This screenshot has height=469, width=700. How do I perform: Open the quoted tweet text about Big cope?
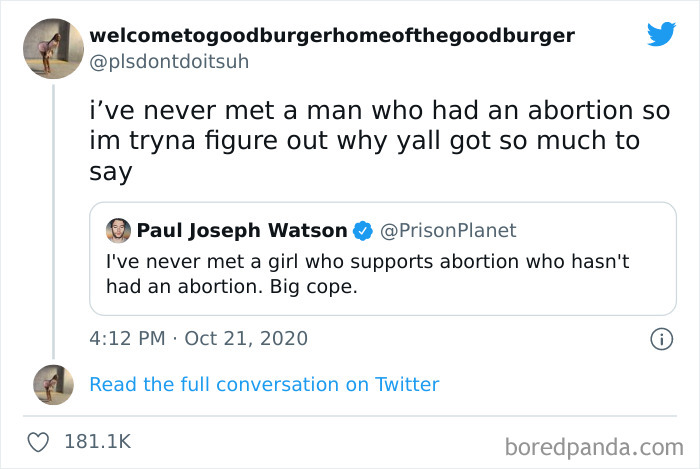367,274
